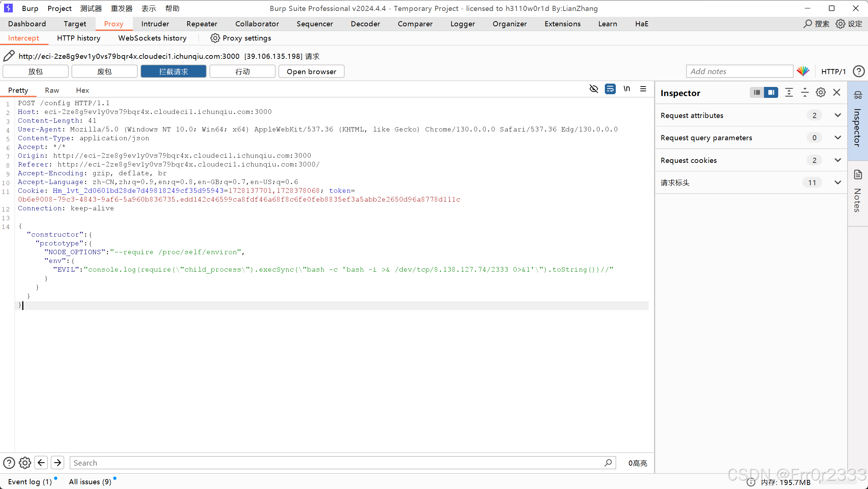Expand 请求标头 headers section
868x489 pixels.
coord(837,183)
